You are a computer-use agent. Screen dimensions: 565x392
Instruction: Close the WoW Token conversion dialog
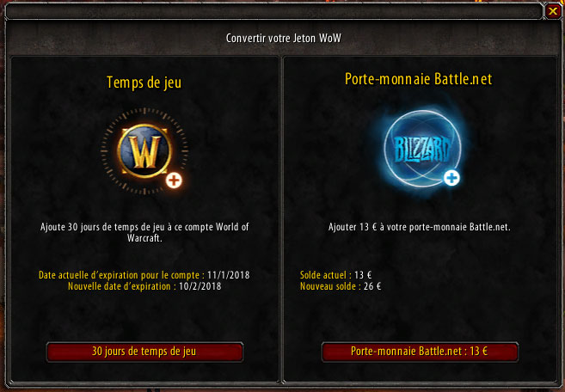(553, 11)
